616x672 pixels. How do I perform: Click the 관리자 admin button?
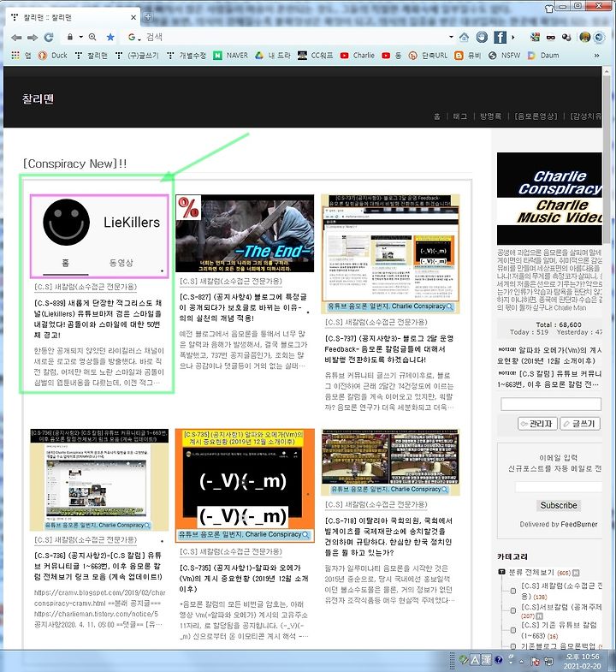tap(537, 424)
